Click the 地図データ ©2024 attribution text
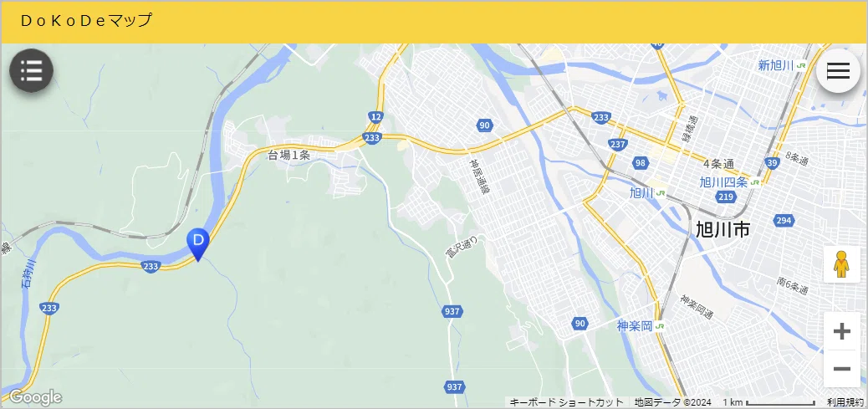 coord(672,402)
